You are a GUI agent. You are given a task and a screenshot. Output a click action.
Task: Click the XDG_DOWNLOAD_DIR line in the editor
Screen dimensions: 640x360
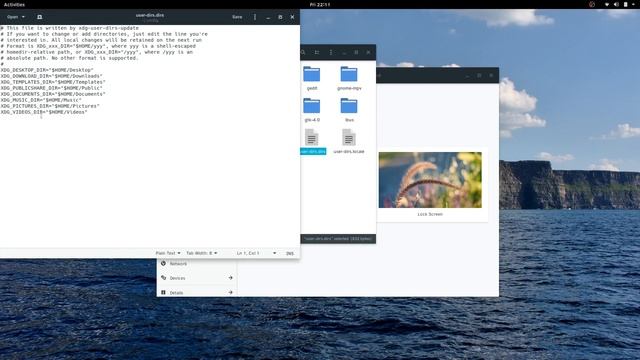(51, 76)
